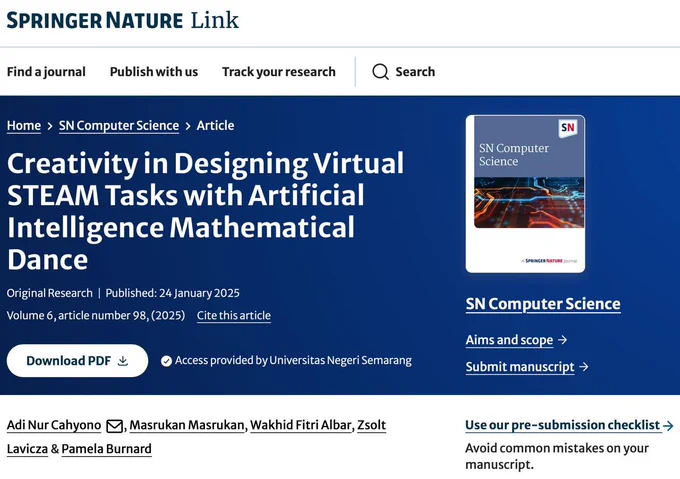Open the Search option in navigation
Viewport: 680px width, 479px height.
[404, 72]
